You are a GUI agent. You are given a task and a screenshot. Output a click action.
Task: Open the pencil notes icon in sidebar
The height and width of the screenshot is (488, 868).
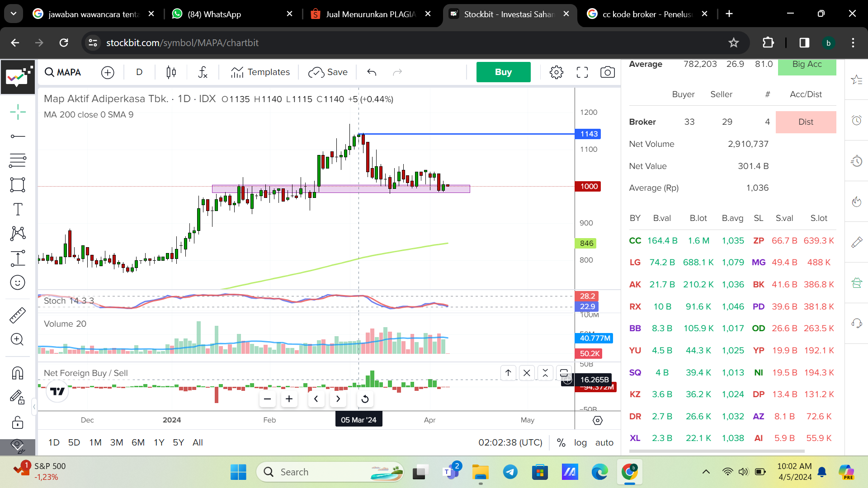[x=857, y=242]
